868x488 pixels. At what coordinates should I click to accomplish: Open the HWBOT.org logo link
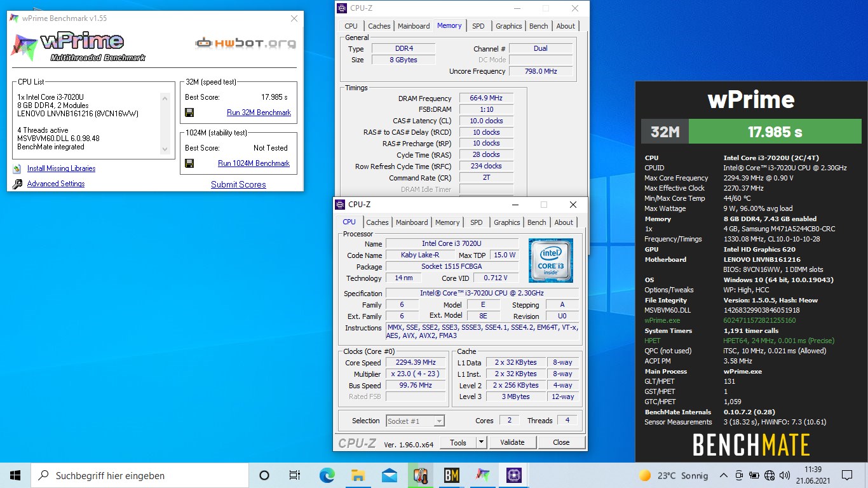click(x=245, y=43)
